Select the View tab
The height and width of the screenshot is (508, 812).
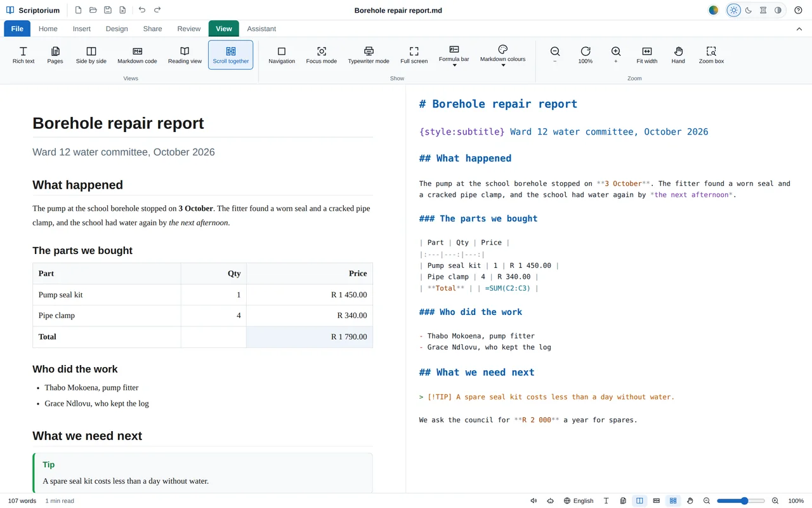[x=224, y=29]
